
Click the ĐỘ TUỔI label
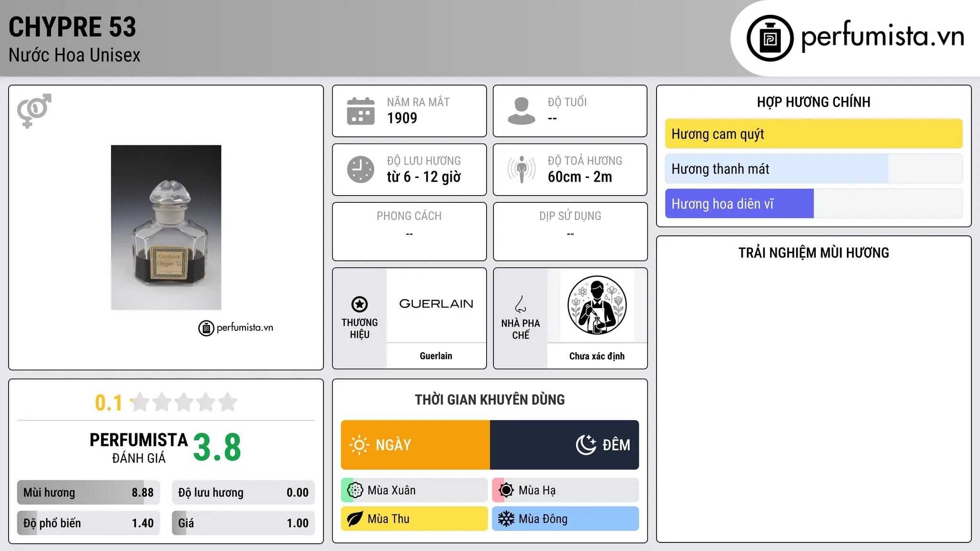568,102
